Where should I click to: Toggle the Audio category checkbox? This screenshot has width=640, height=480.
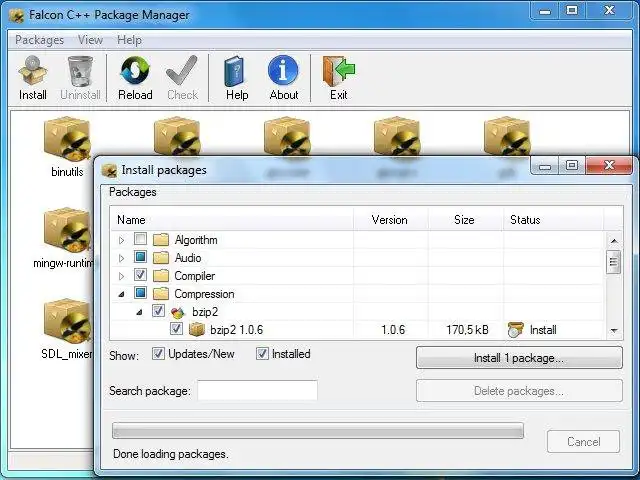click(x=140, y=257)
